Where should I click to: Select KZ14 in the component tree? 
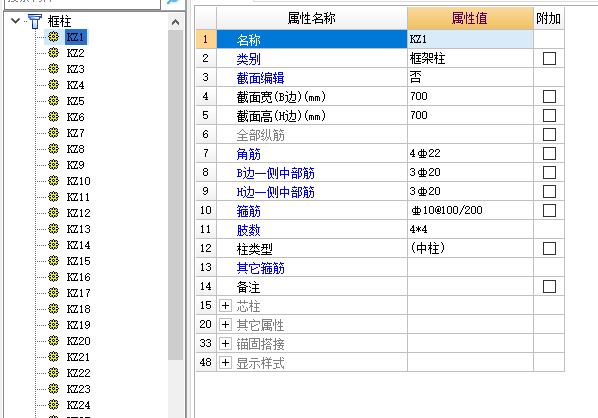[79, 245]
